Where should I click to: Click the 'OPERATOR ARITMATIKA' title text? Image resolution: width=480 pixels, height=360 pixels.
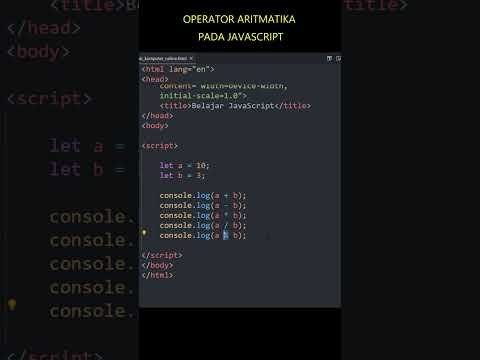point(239,19)
